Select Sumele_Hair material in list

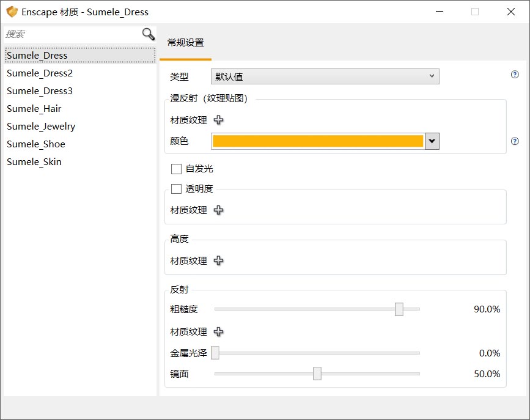point(34,109)
